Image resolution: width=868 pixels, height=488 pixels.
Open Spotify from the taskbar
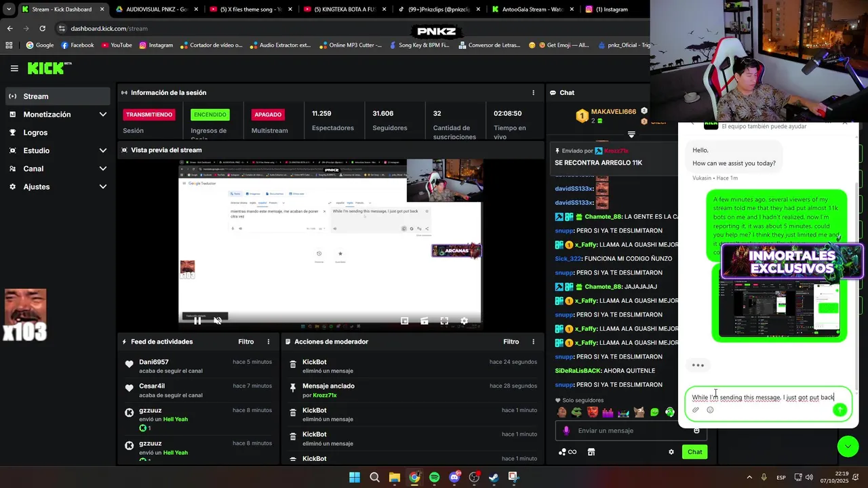pyautogui.click(x=434, y=477)
